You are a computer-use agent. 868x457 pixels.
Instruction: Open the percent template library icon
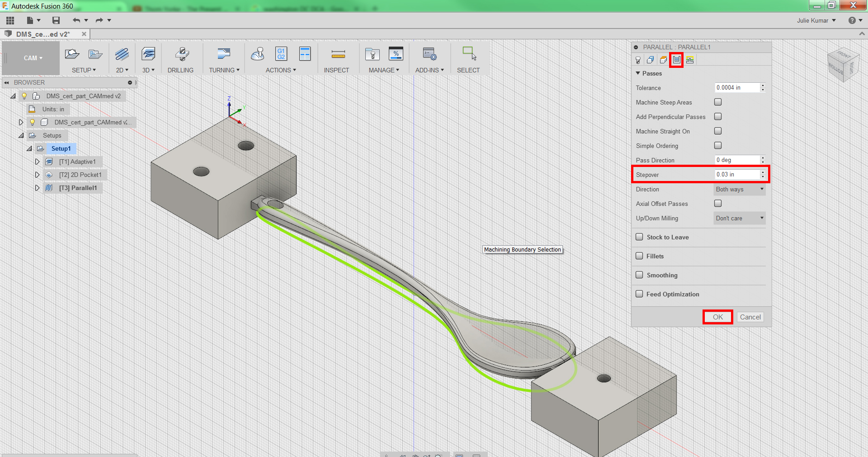[396, 54]
